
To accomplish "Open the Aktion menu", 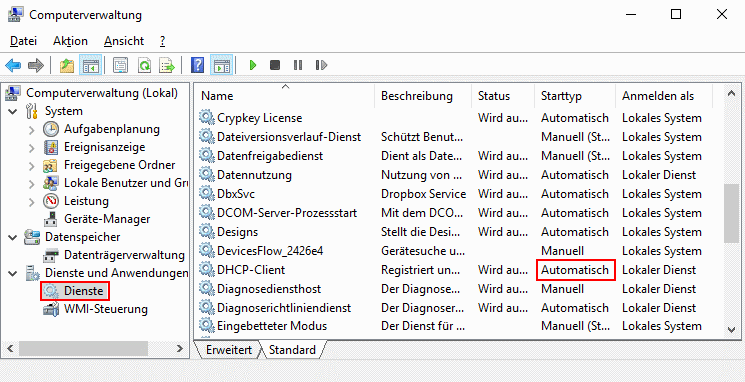I will pos(70,41).
